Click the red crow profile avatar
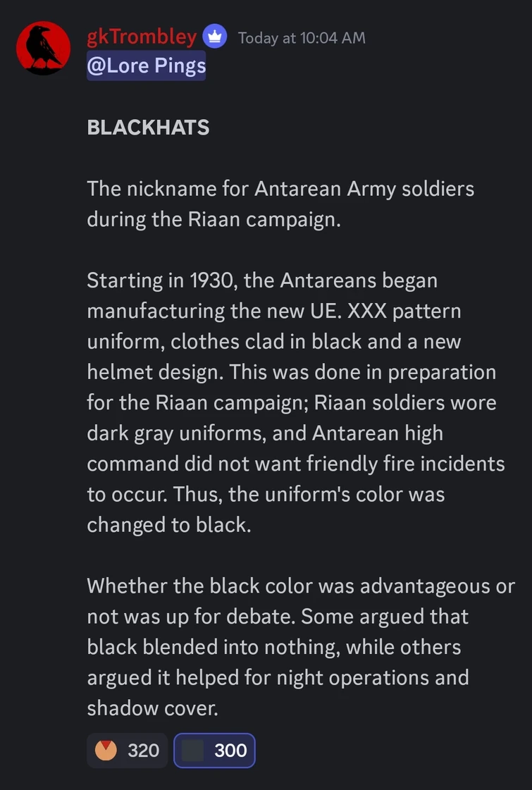 (x=44, y=48)
